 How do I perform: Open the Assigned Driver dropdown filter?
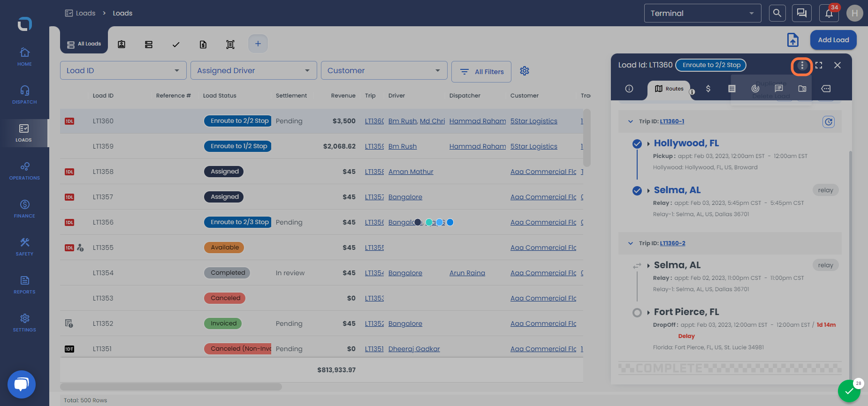[254, 70]
